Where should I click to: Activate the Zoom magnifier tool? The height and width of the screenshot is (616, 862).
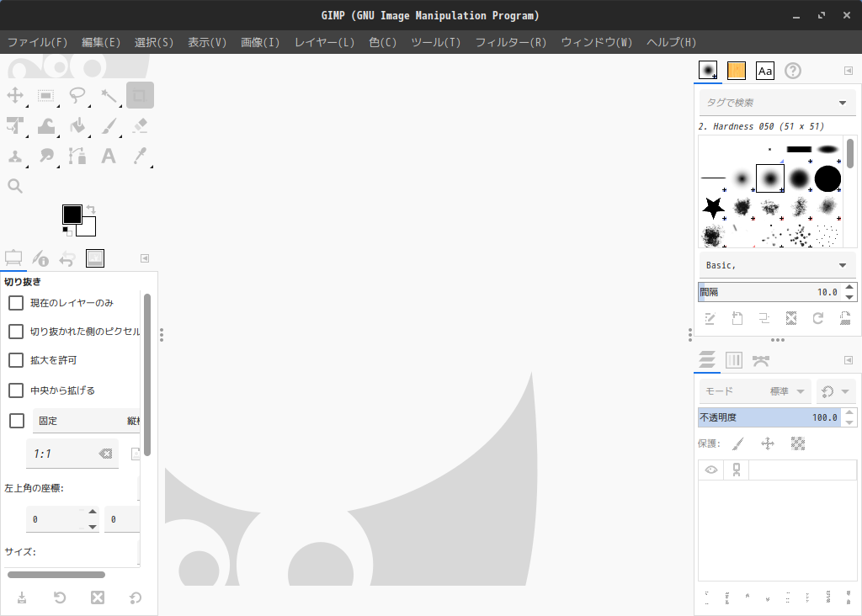coord(15,186)
